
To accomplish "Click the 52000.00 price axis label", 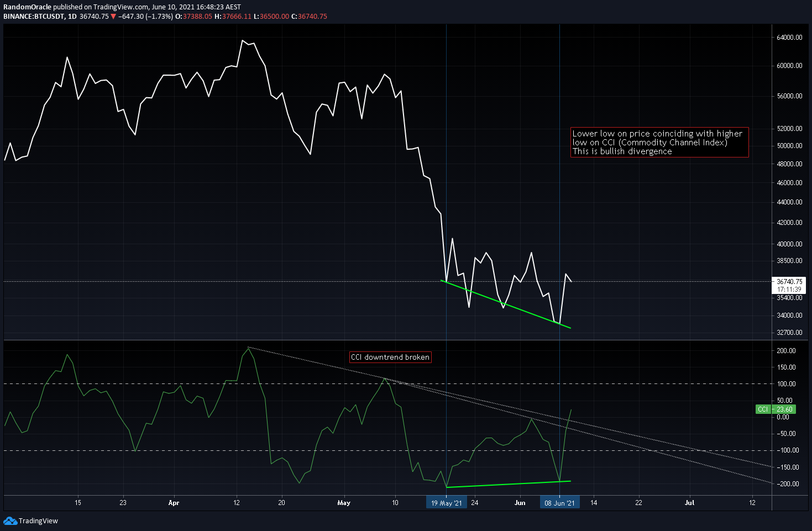I will click(x=789, y=129).
